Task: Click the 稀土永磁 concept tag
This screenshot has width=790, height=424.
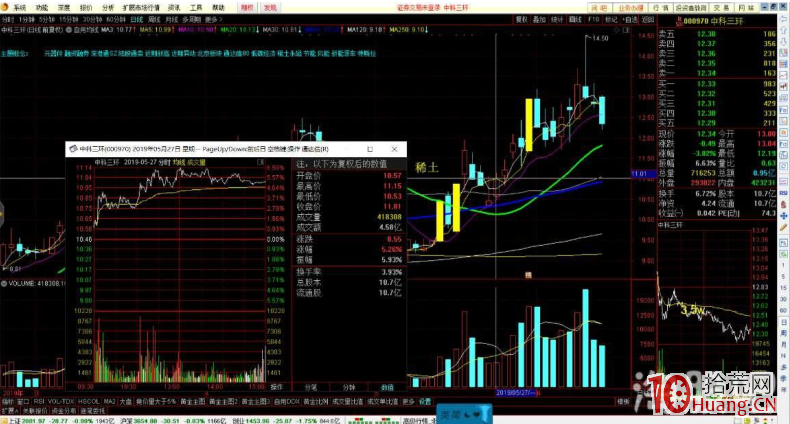Action: (290, 53)
